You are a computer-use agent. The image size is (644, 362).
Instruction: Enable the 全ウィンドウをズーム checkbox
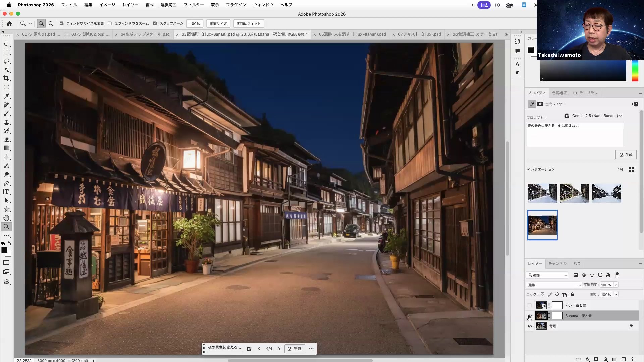(110, 23)
